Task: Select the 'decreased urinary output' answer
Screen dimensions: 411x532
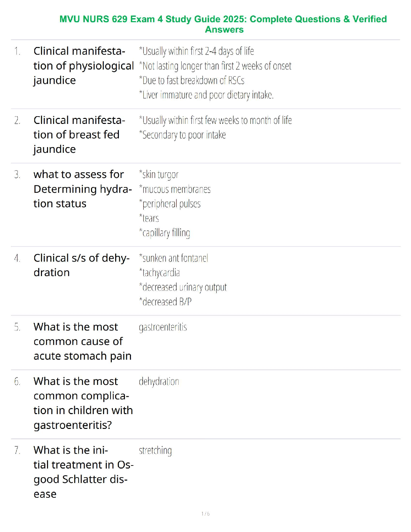Action: click(183, 287)
